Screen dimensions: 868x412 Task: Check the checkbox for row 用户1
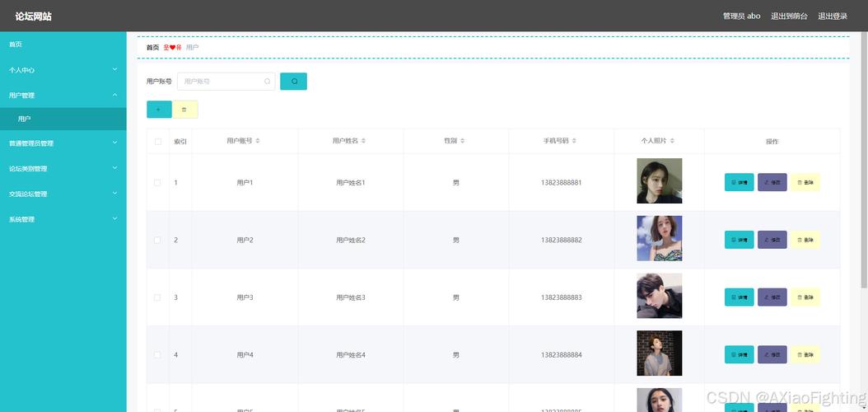pyautogui.click(x=158, y=182)
